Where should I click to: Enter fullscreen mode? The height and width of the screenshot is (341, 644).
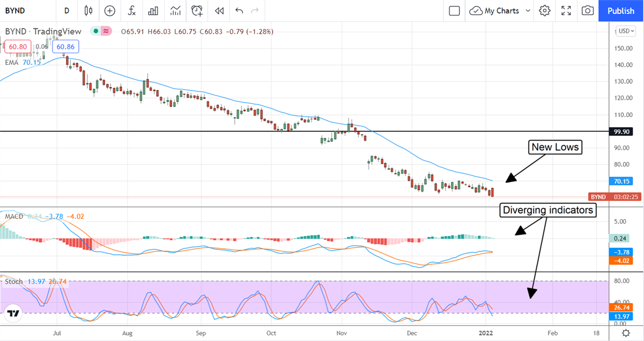[x=566, y=11]
